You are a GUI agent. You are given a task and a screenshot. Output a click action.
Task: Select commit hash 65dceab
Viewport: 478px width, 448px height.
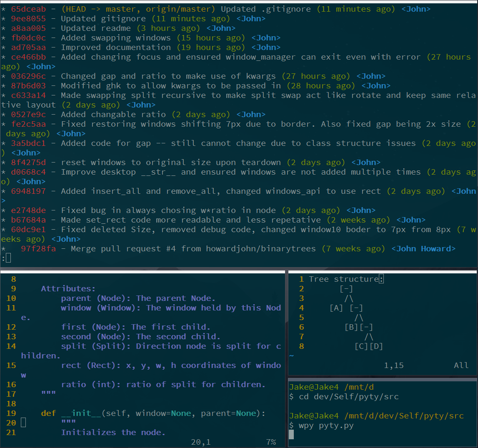point(28,9)
